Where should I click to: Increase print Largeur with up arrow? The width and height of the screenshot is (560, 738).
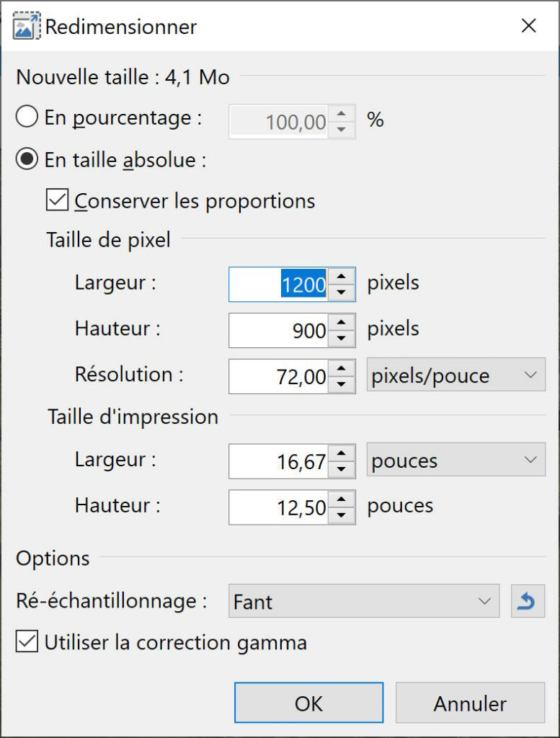coord(342,453)
